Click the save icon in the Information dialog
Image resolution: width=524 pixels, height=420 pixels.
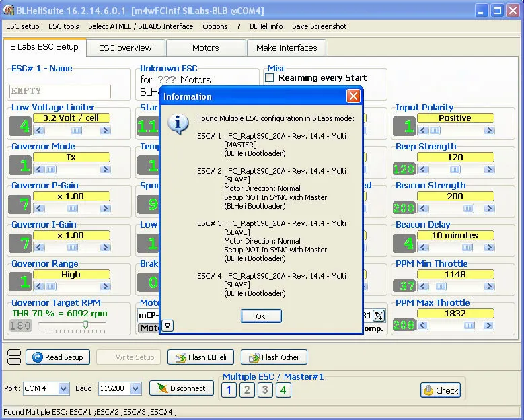(167, 326)
